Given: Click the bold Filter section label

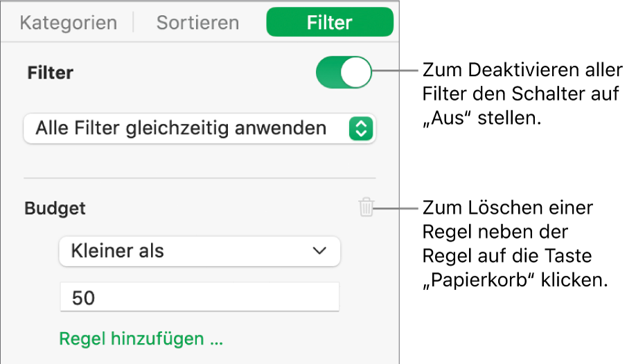Looking at the screenshot, I should click(50, 73).
